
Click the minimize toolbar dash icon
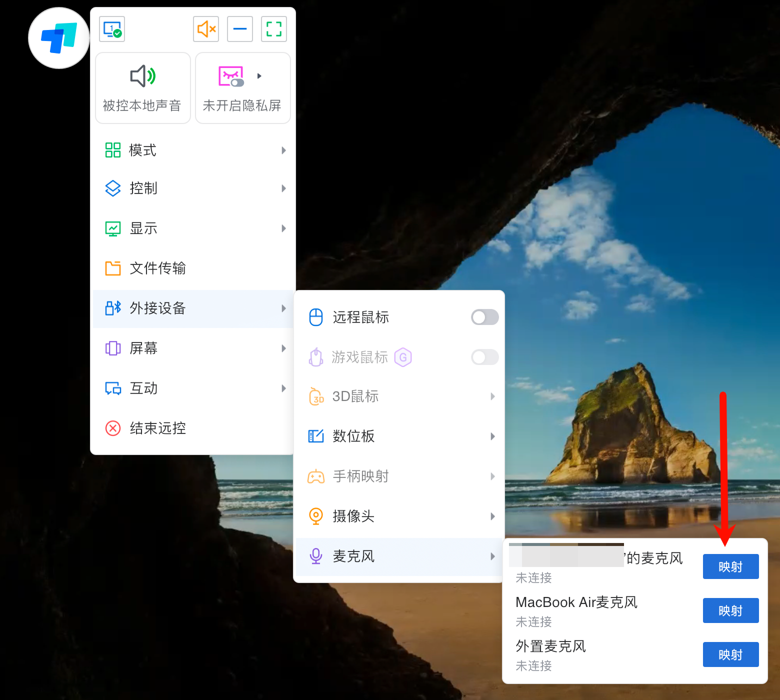click(240, 29)
